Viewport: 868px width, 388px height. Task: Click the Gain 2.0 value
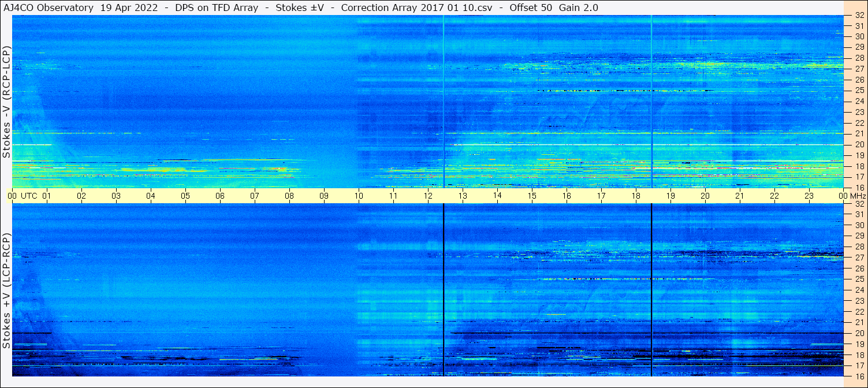(579, 8)
